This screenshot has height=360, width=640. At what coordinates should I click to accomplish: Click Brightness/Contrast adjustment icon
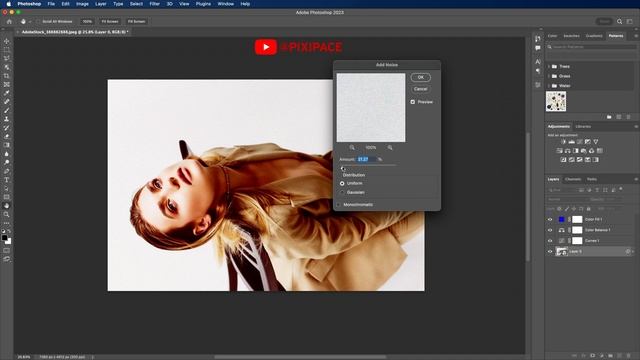pyautogui.click(x=563, y=142)
